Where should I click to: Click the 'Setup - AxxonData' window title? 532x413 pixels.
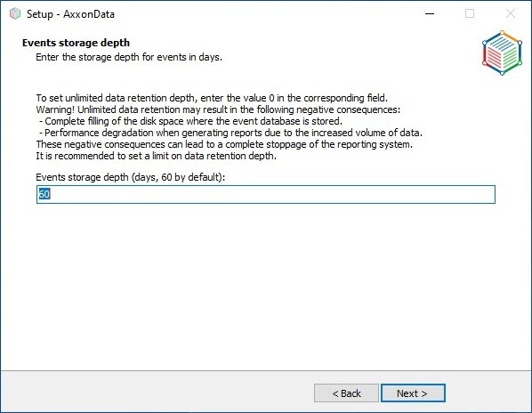[x=70, y=14]
